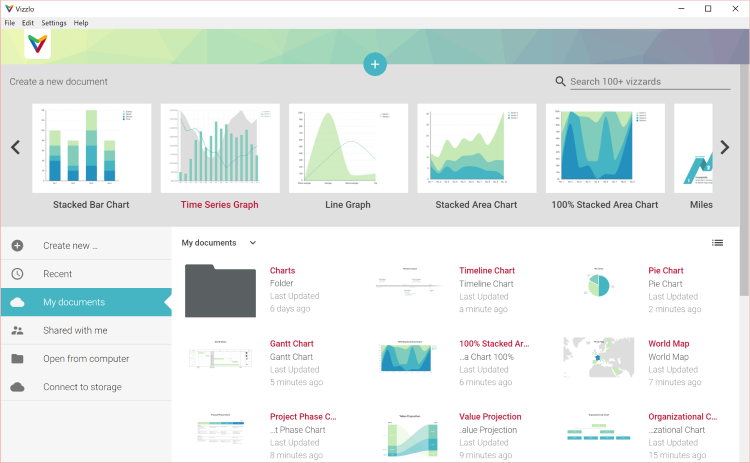Click the Organizational Chart document thumbnail
The image size is (750, 463).
coord(599,427)
